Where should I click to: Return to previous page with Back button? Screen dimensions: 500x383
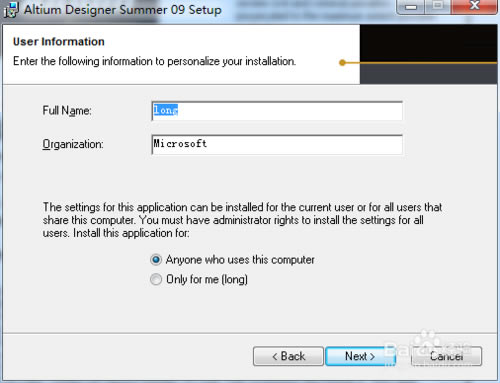click(288, 356)
